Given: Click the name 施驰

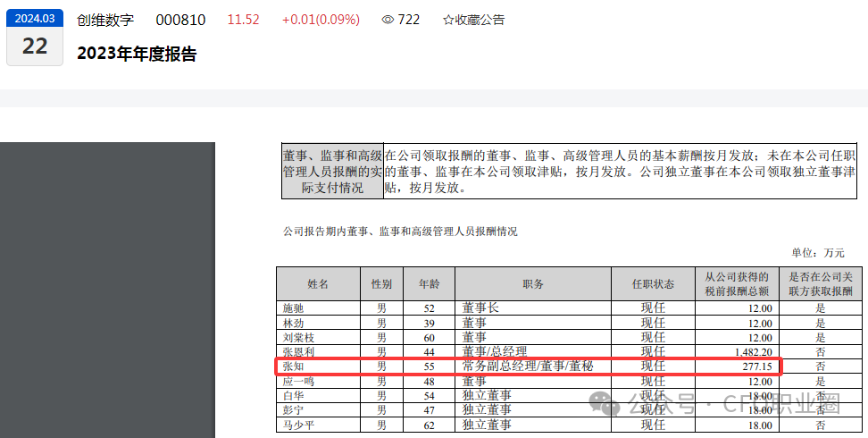Looking at the screenshot, I should (x=294, y=308).
